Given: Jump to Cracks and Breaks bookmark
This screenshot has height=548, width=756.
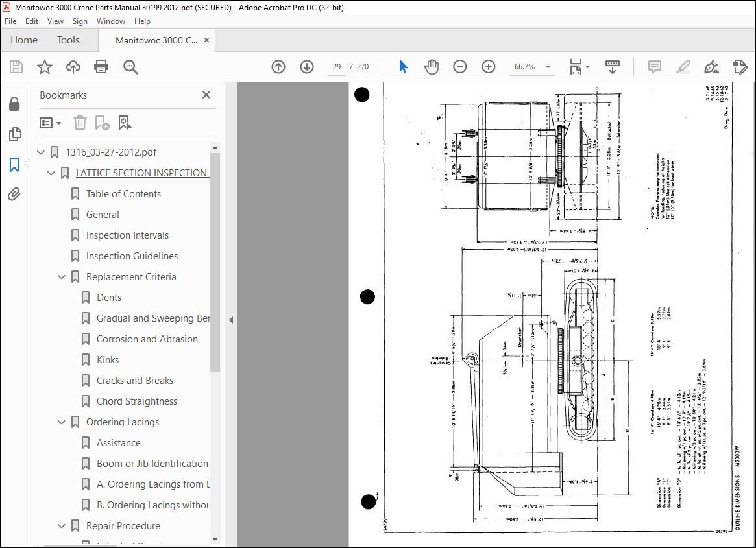Looking at the screenshot, I should 134,380.
